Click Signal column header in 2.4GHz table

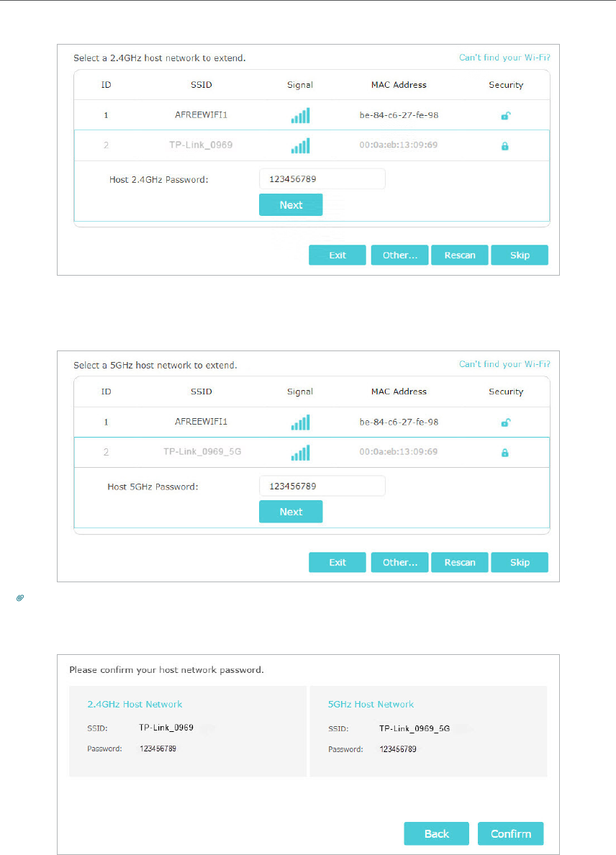click(x=300, y=85)
